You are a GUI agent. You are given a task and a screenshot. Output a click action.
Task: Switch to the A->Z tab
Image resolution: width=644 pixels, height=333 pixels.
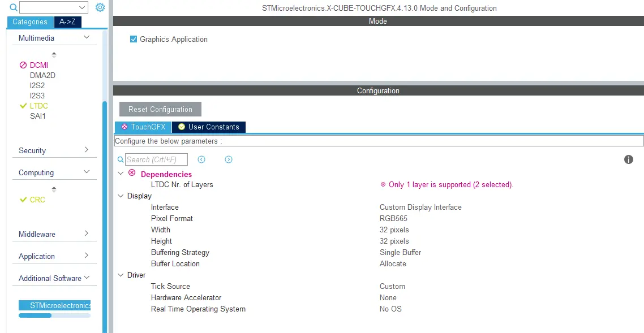click(67, 21)
